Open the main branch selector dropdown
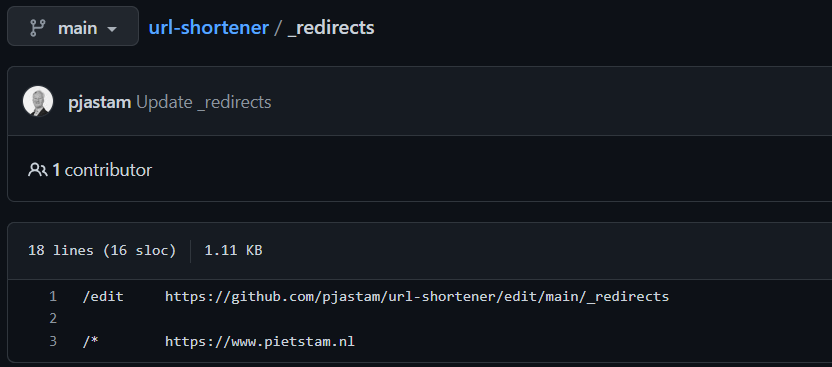The width and height of the screenshot is (832, 367). click(x=73, y=26)
